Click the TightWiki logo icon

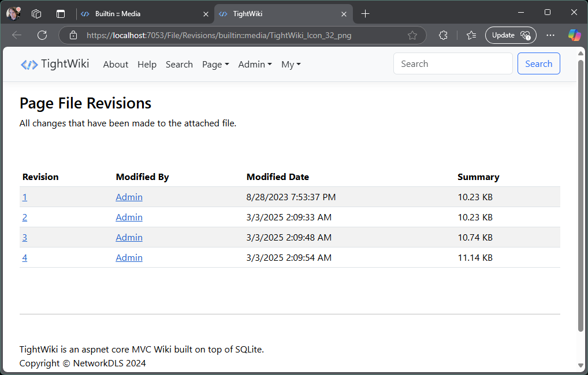29,65
